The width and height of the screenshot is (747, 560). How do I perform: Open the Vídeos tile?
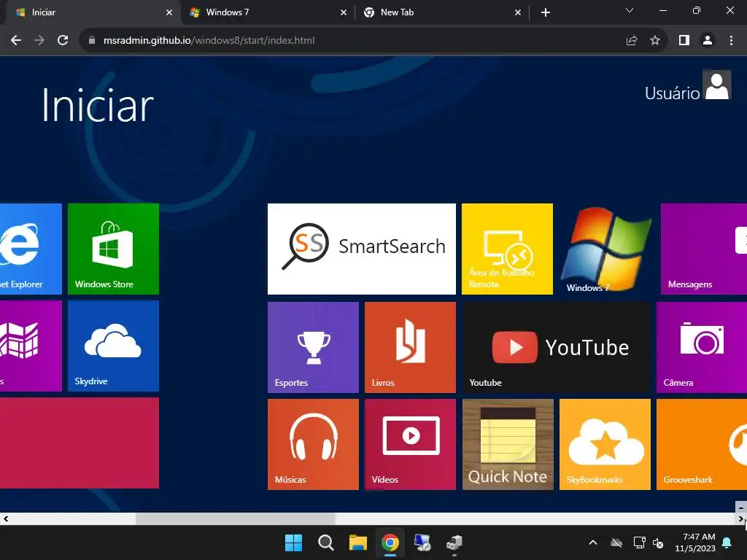[x=410, y=444]
